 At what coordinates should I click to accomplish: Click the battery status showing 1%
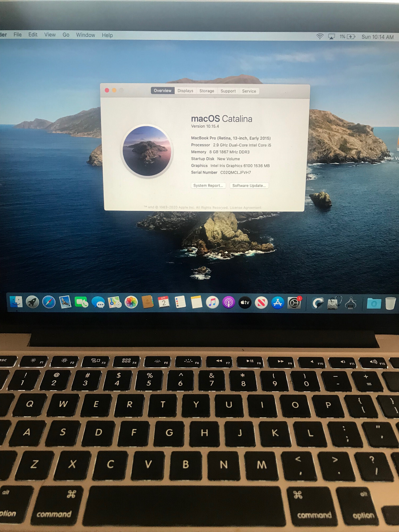click(347, 37)
